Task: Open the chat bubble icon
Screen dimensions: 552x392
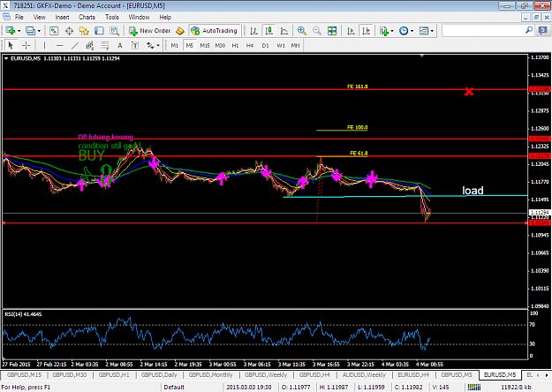Action: click(x=543, y=31)
